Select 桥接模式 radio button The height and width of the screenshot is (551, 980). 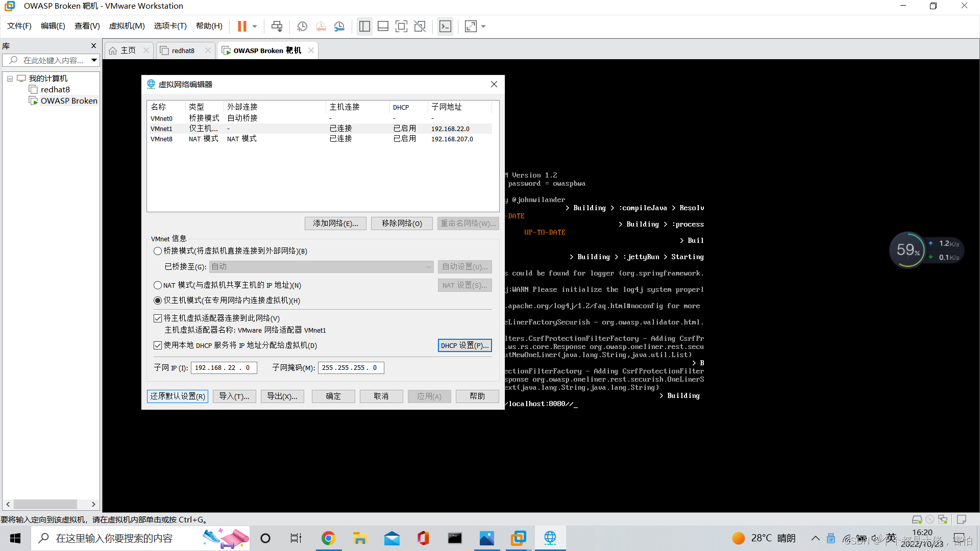pos(158,251)
